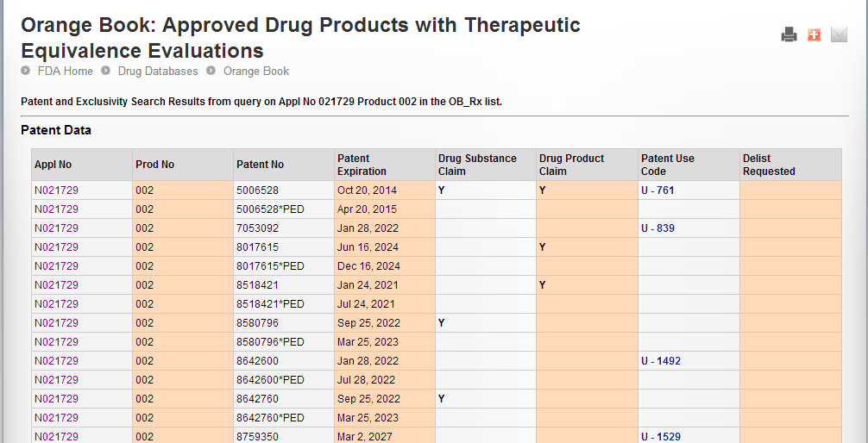This screenshot has width=868, height=443.
Task: Click the Patent Use Code column header
Action: pos(667,165)
